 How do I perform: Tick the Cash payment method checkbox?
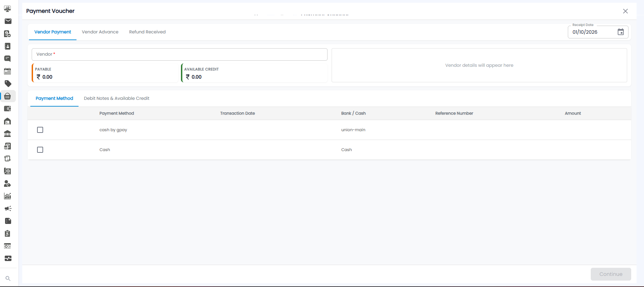click(x=40, y=150)
